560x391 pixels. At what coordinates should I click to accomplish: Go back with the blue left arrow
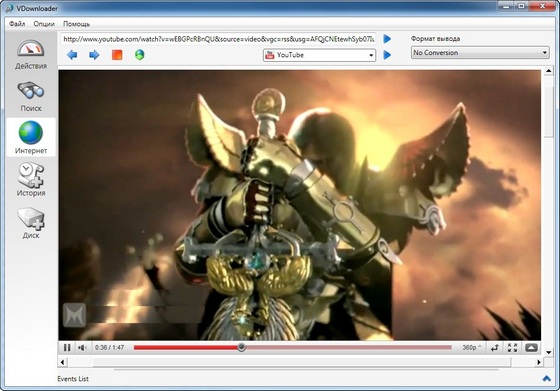click(72, 55)
